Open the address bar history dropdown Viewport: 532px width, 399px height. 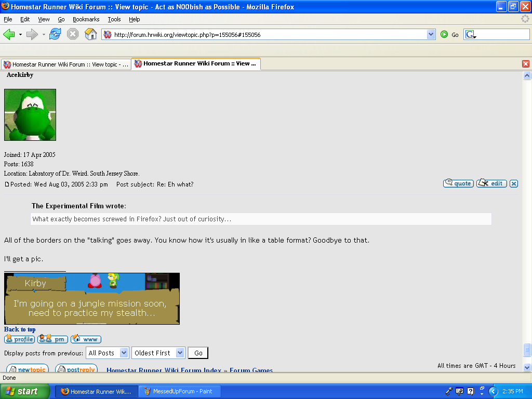click(431, 34)
